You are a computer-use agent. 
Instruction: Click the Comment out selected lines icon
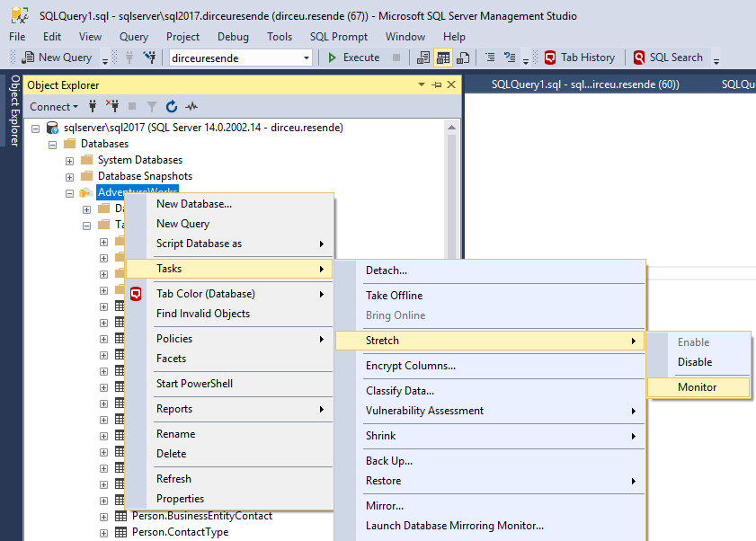click(490, 58)
